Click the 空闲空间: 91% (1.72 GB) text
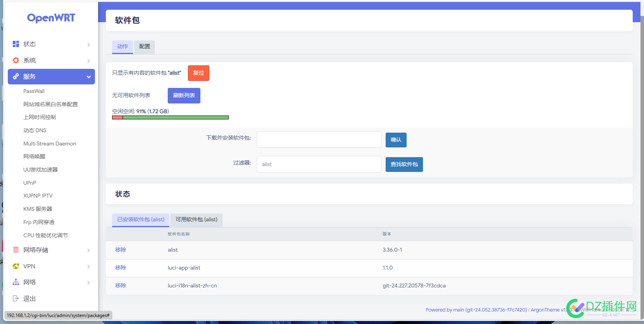The width and height of the screenshot is (644, 324). tap(140, 111)
